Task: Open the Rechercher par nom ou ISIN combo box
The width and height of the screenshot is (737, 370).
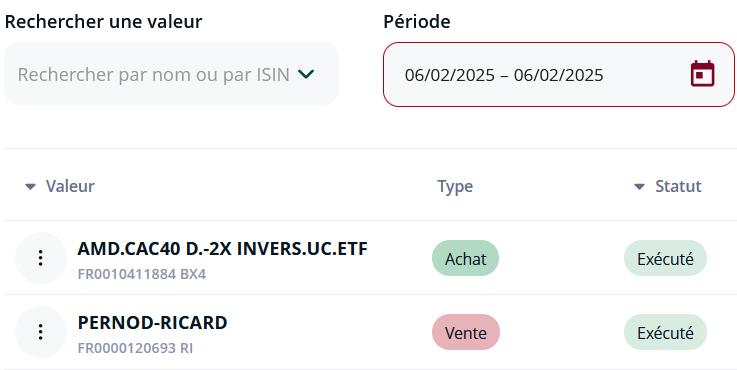Action: (x=171, y=73)
